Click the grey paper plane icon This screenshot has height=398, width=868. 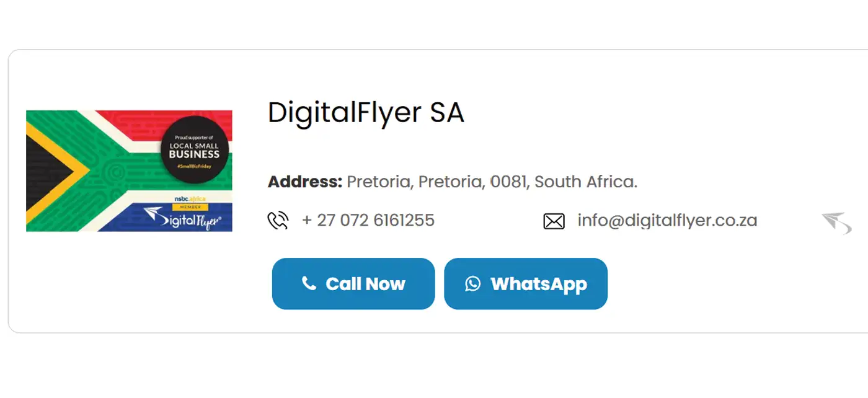[836, 223]
